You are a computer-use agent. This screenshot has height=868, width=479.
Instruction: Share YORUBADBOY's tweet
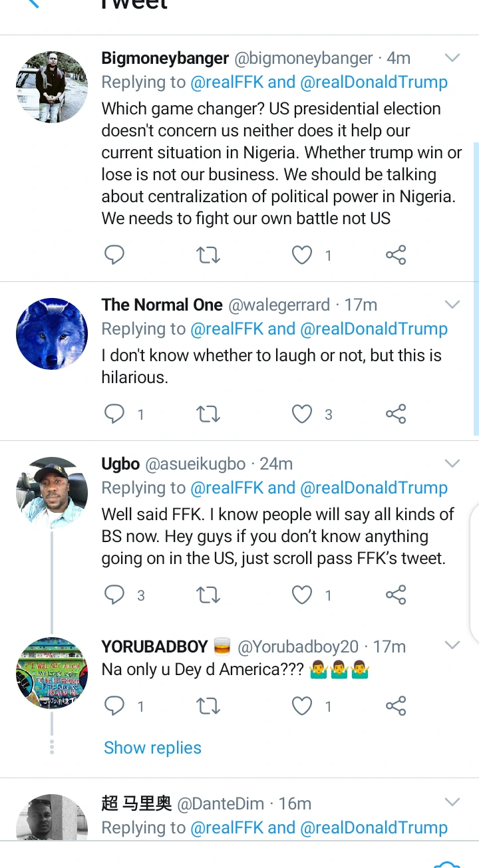396,706
